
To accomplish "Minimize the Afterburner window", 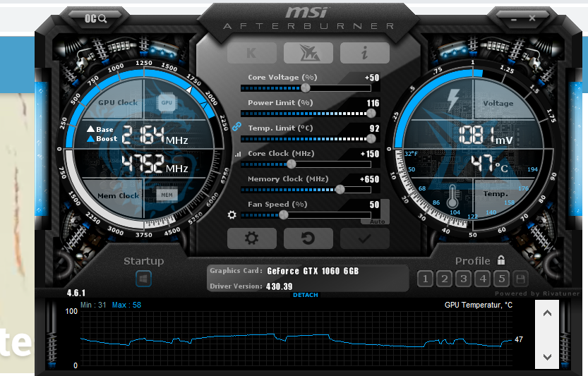I will pos(513,19).
